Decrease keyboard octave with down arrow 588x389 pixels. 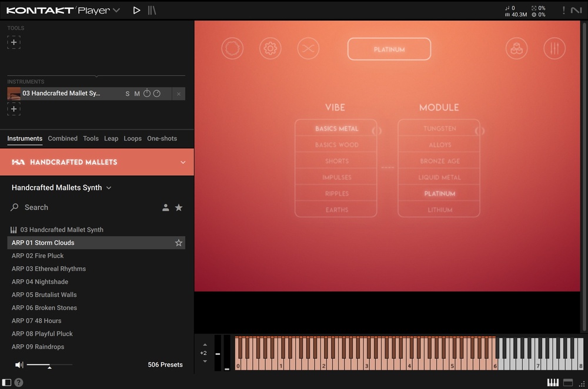click(205, 361)
